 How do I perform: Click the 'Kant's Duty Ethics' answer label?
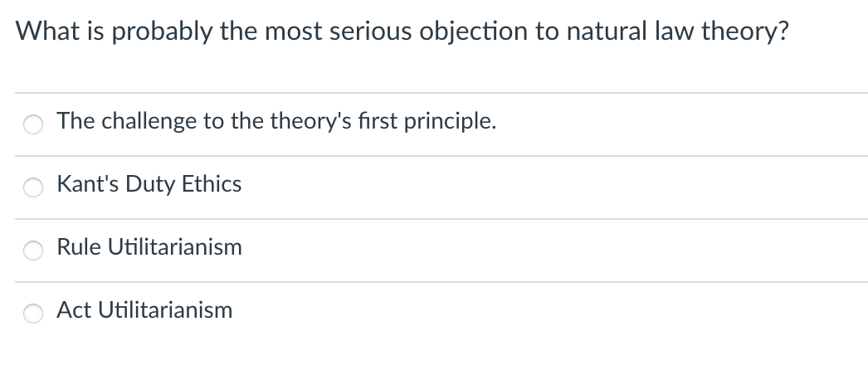click(x=149, y=184)
